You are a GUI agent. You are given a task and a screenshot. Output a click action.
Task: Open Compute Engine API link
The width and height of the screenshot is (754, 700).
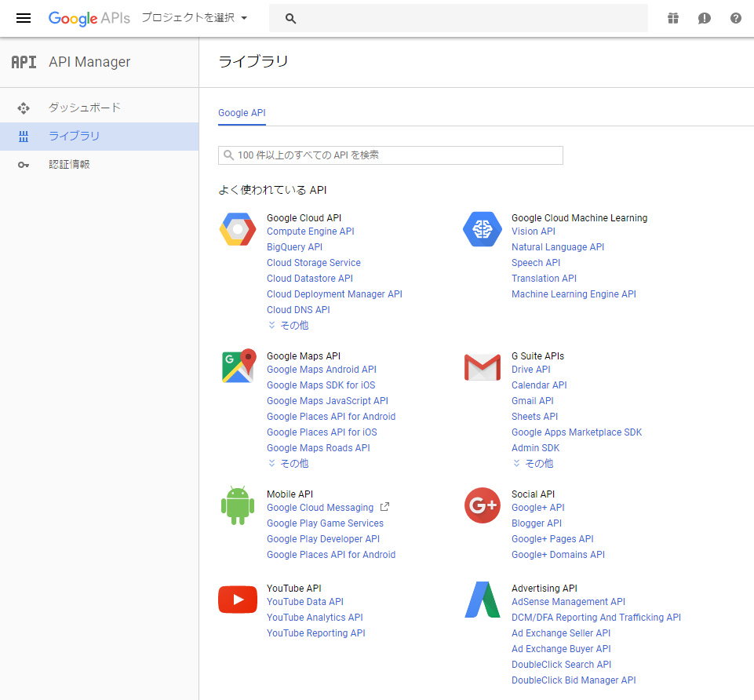(x=311, y=232)
